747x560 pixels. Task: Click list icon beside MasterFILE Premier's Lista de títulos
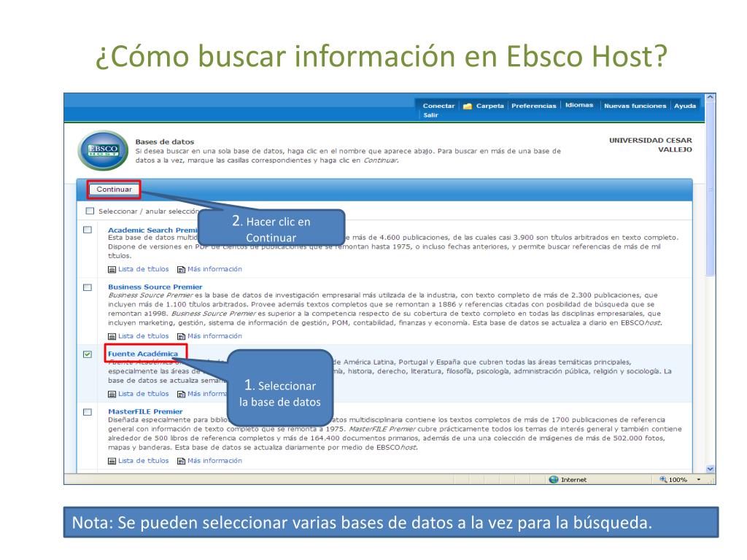(x=112, y=461)
